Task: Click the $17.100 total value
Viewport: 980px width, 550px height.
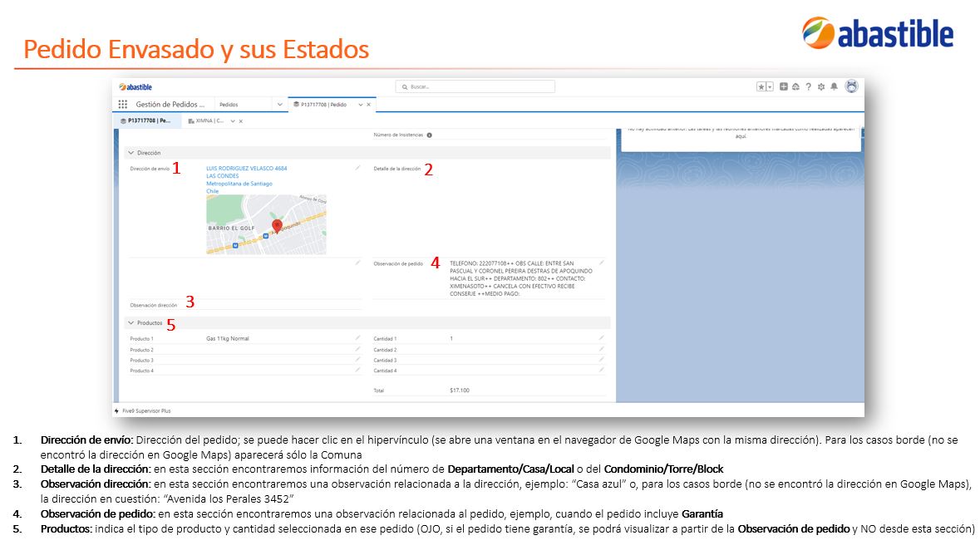Action: 460,390
